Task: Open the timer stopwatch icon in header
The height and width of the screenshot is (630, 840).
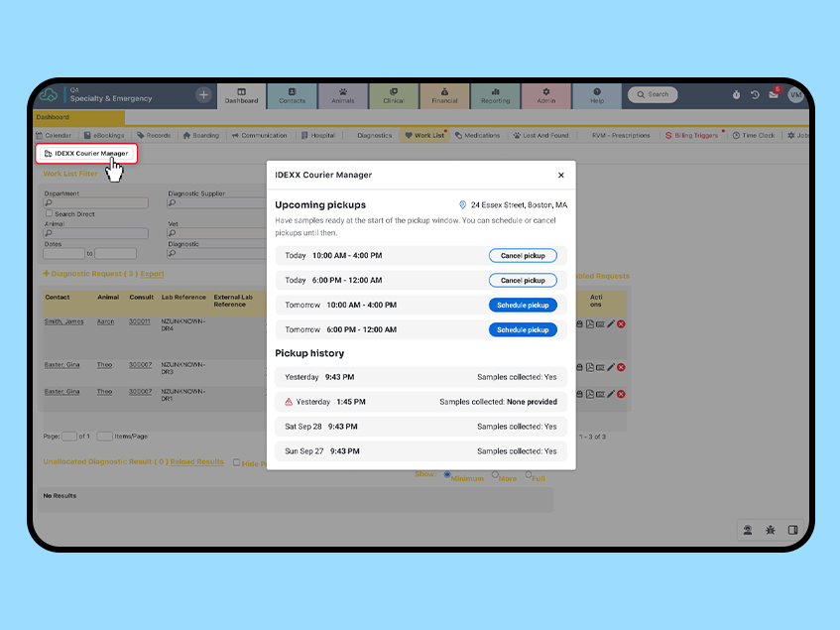Action: coord(736,95)
